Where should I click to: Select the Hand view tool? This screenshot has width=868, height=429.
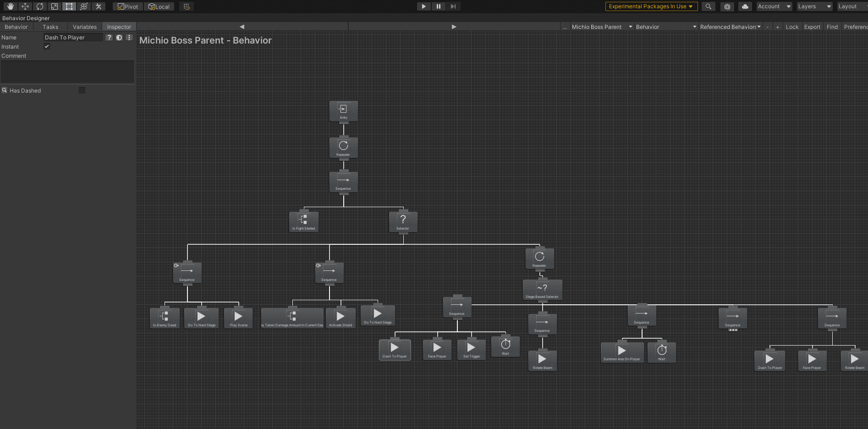(10, 6)
